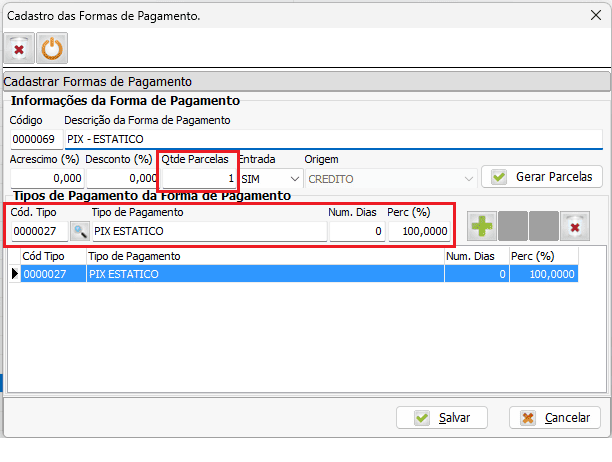The width and height of the screenshot is (612, 462).
Task: Click the Acrescimo (%) input field
Action: click(47, 178)
